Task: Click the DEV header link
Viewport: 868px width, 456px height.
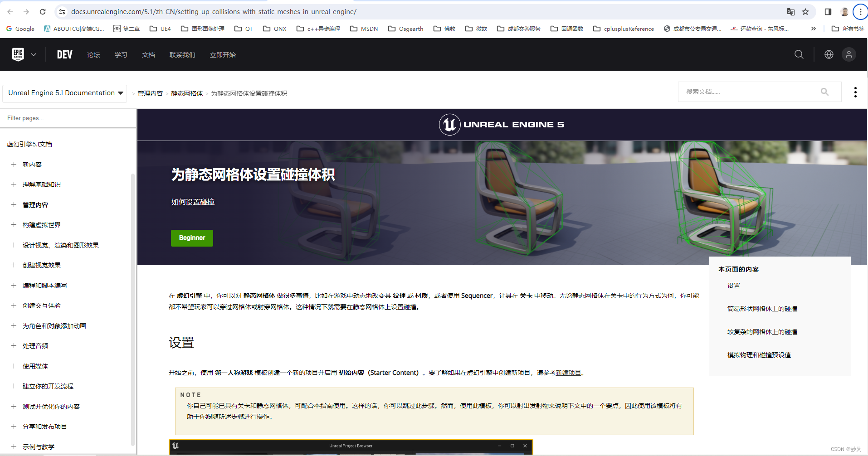Action: (x=65, y=55)
